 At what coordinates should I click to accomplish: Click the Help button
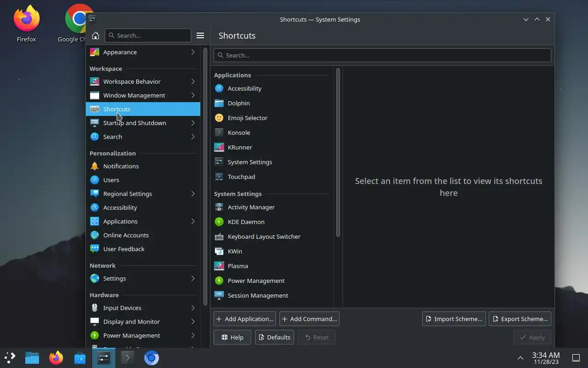232,337
